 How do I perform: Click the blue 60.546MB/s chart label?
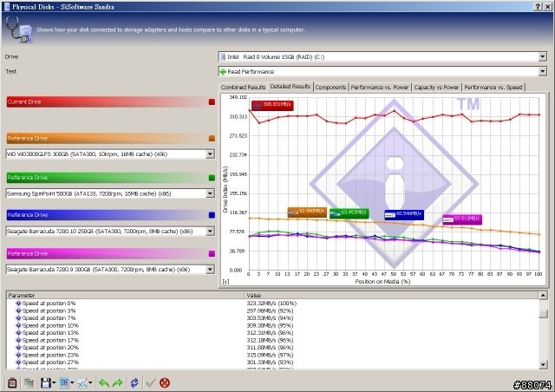tap(404, 214)
